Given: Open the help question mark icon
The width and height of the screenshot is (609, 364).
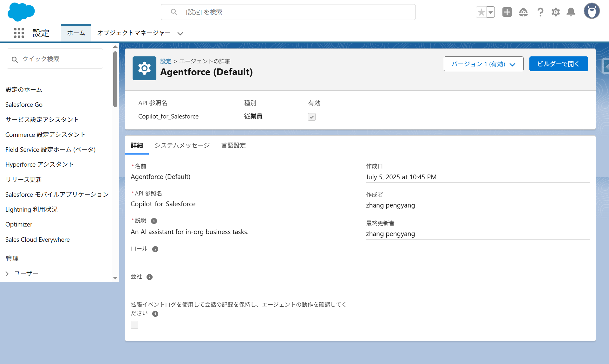Looking at the screenshot, I should tap(540, 12).
